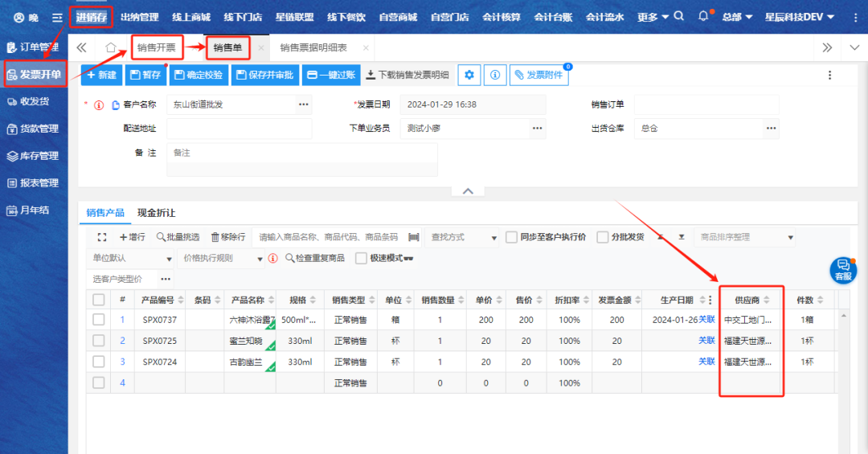Open the 出纳管理 top menu
Image resolution: width=868 pixels, height=454 pixels.
coord(139,17)
